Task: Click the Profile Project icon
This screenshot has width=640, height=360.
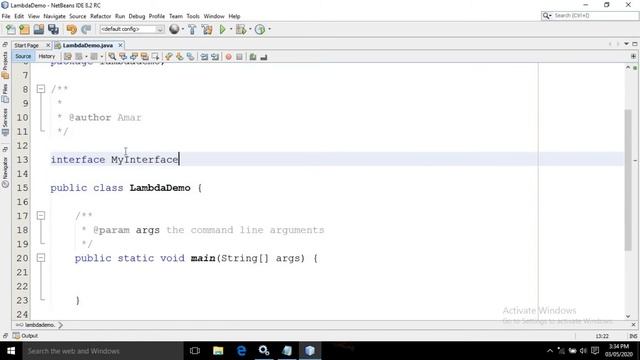Action: [x=260, y=29]
